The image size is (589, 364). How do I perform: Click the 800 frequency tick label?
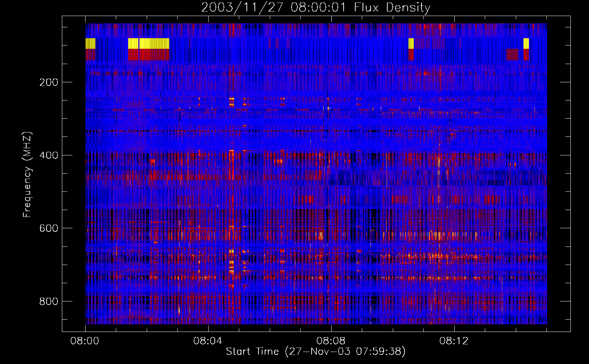click(49, 301)
